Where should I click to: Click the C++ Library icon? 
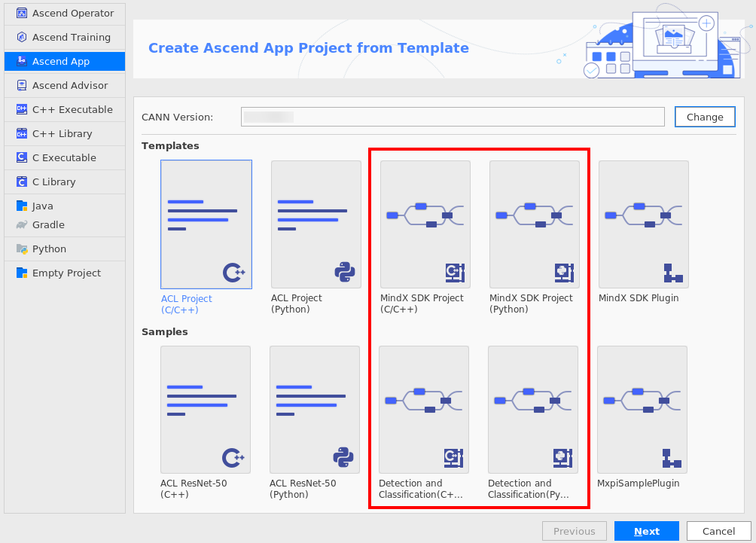(x=22, y=133)
